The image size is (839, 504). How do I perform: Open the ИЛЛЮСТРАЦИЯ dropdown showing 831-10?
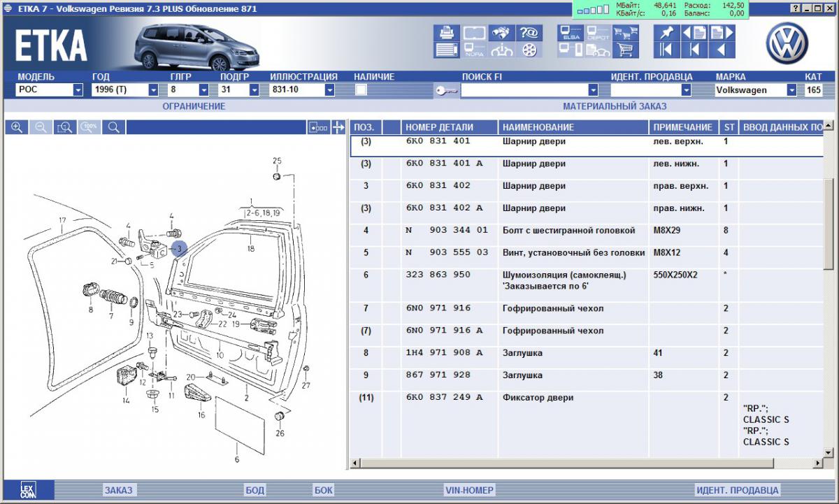(x=302, y=90)
